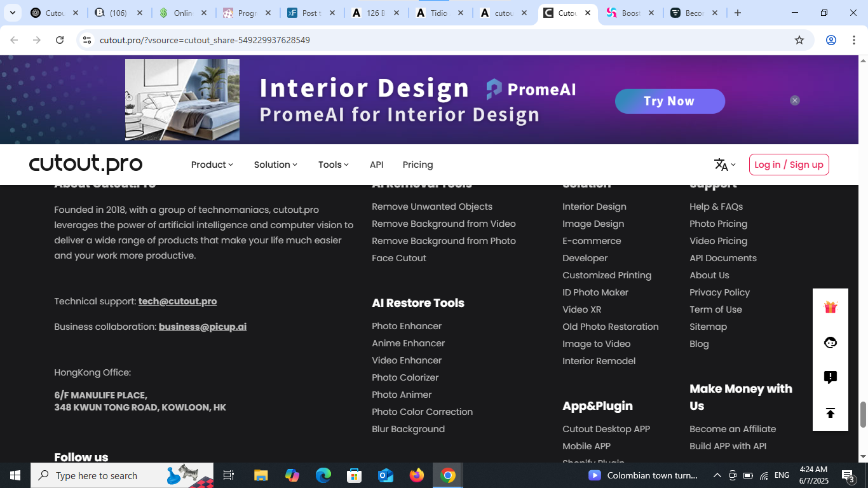Open Task View on the taskbar
The height and width of the screenshot is (488, 868).
click(x=229, y=475)
